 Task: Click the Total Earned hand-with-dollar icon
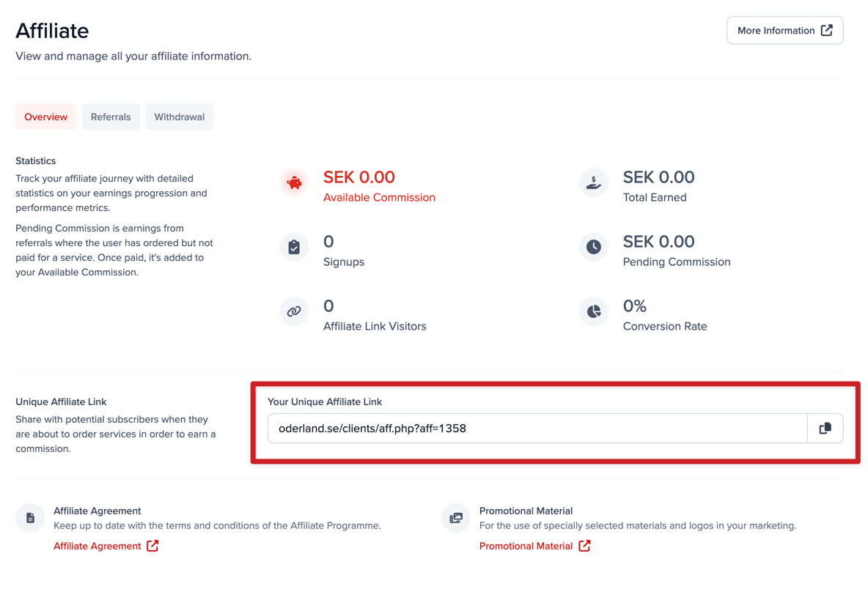593,182
